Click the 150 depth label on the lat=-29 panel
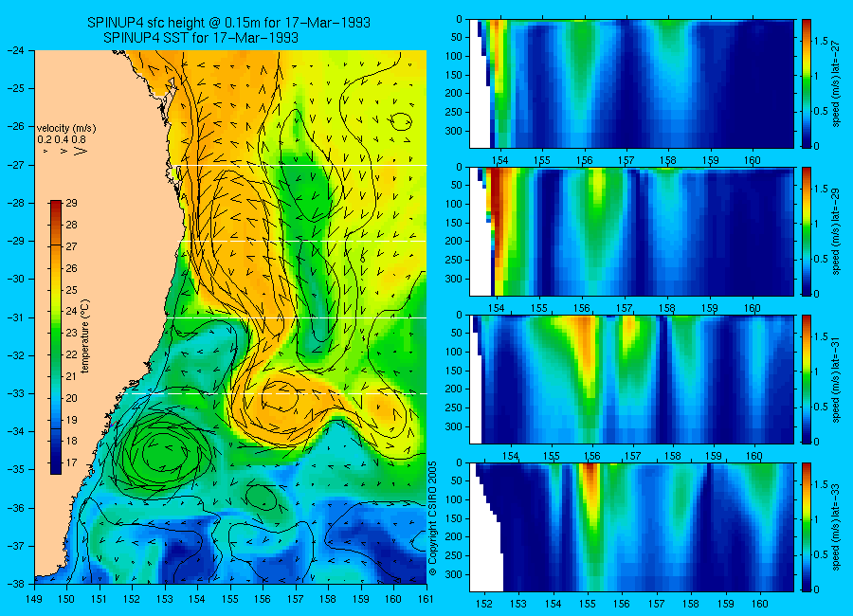This screenshot has width=853, height=616. [x=454, y=223]
